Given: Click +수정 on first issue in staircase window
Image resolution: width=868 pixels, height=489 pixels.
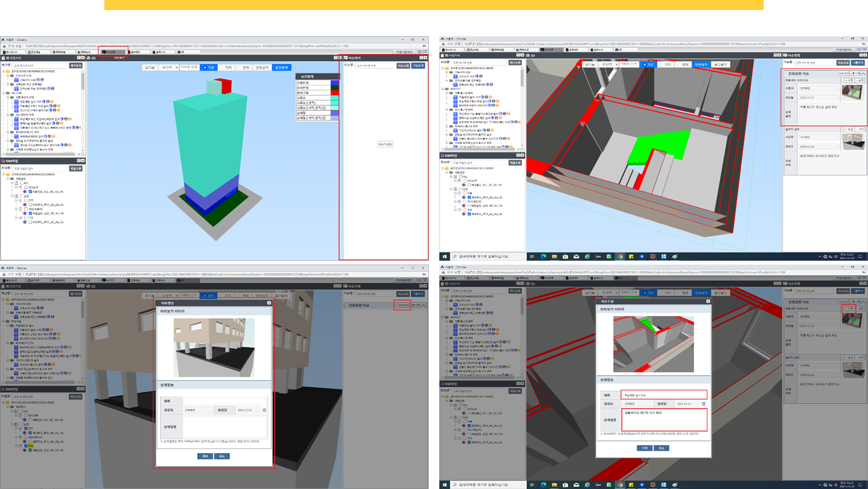Looking at the screenshot, I should [x=849, y=80].
